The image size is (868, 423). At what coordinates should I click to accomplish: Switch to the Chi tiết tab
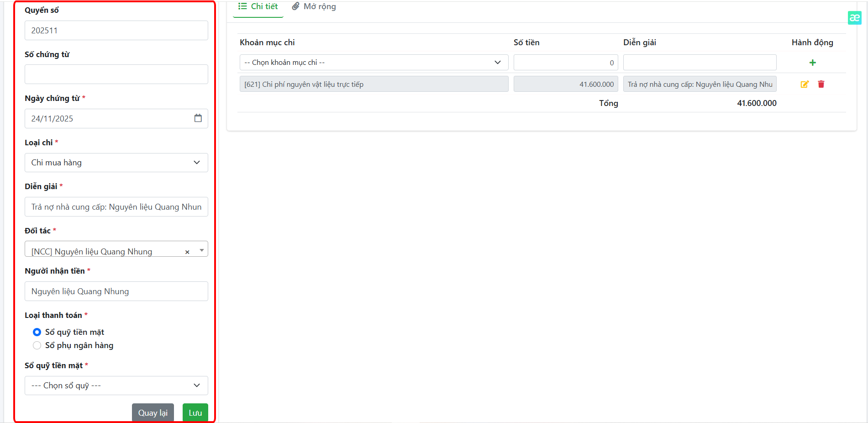(258, 7)
